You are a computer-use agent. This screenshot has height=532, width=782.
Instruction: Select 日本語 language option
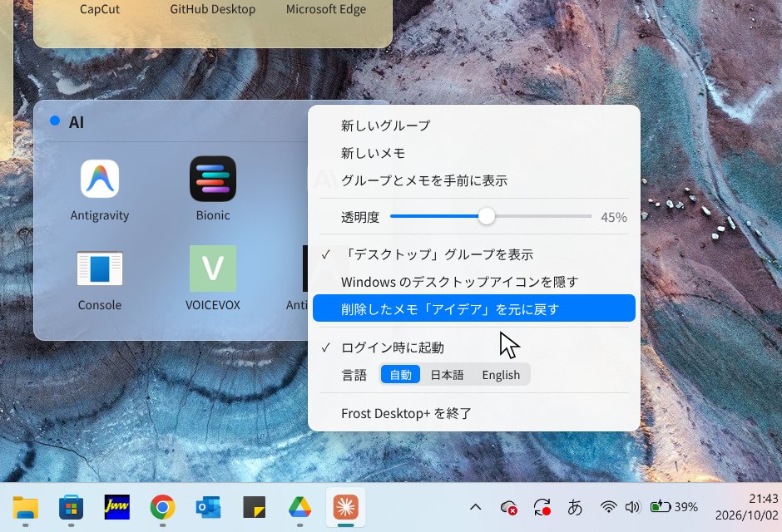click(447, 375)
